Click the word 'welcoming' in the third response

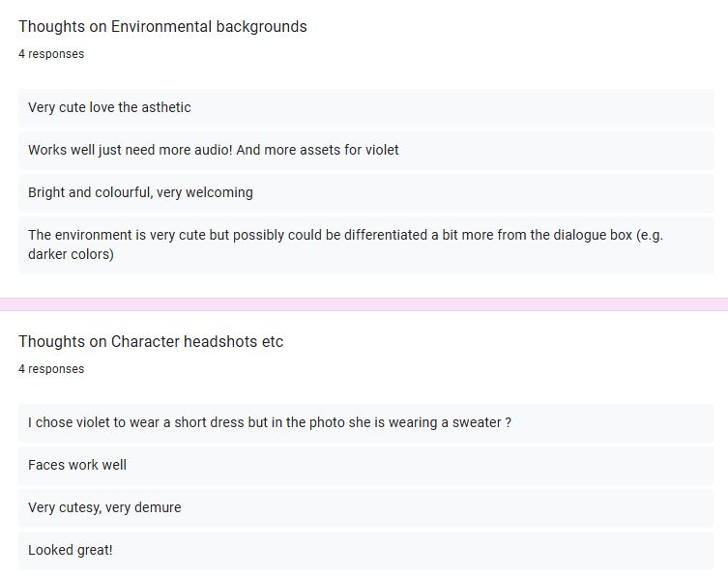tap(219, 192)
